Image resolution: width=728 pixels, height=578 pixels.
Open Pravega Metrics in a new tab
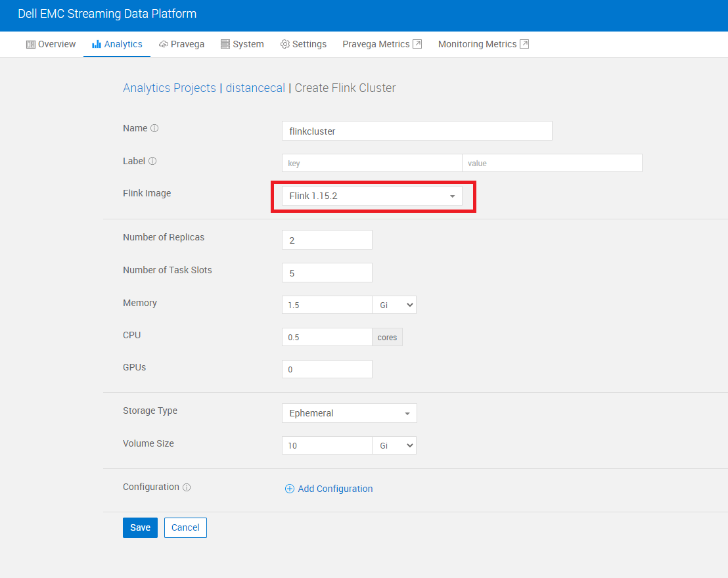click(x=377, y=44)
